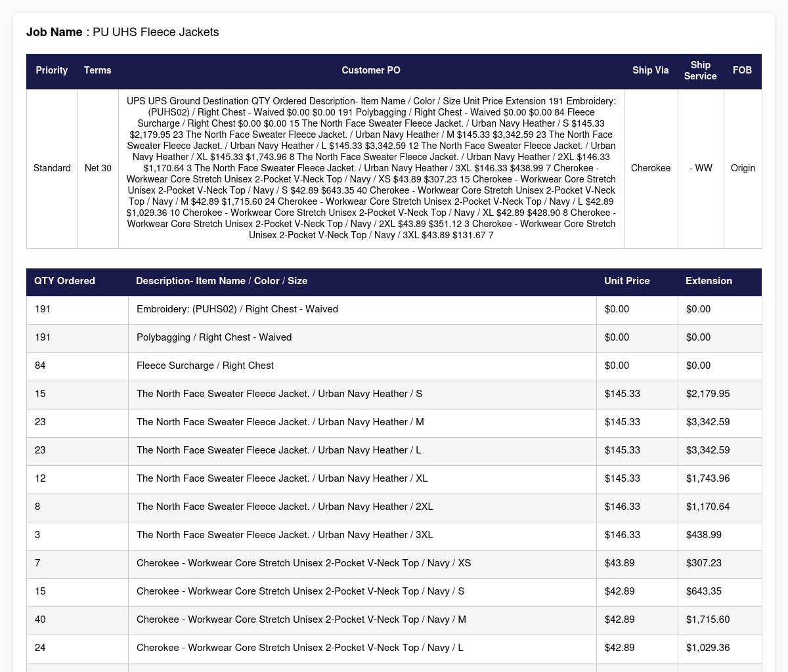Select the Fleece Surcharge / Right Chest row

point(394,366)
